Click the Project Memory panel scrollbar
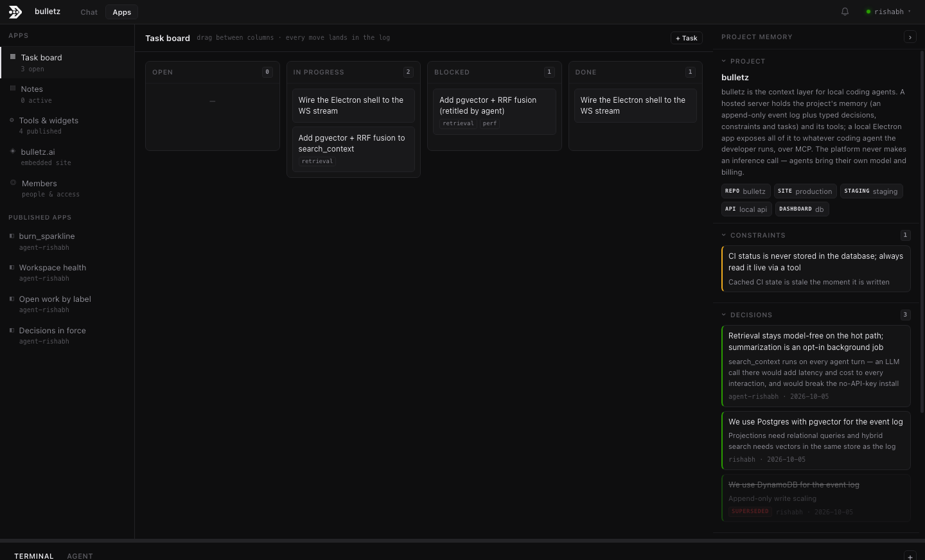This screenshot has height=560, width=925. point(922,231)
